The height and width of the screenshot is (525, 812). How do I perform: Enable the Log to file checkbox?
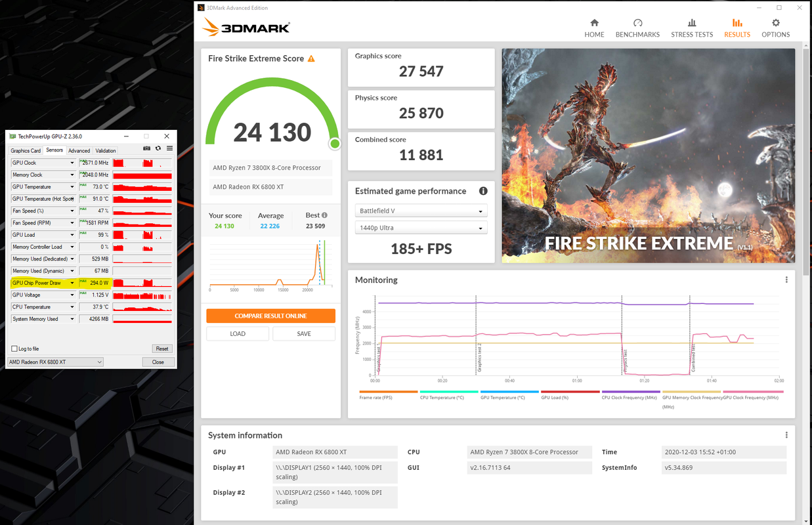(x=14, y=348)
